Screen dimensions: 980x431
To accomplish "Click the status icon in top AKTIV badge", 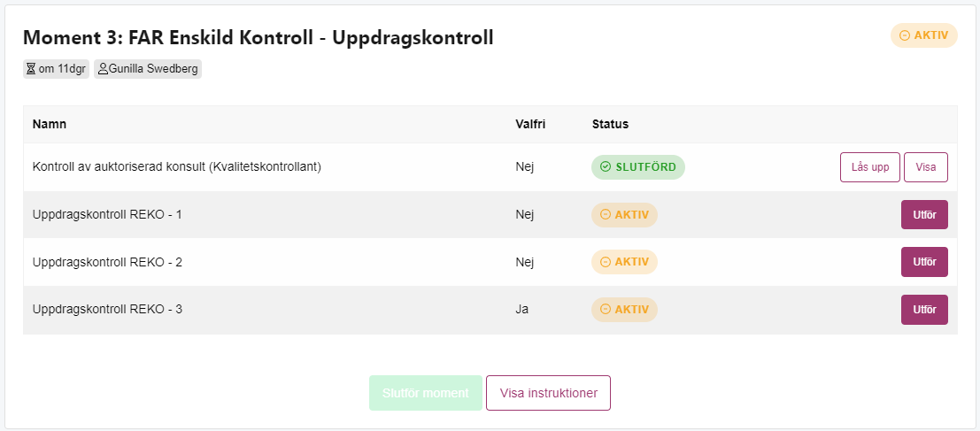I will (905, 35).
